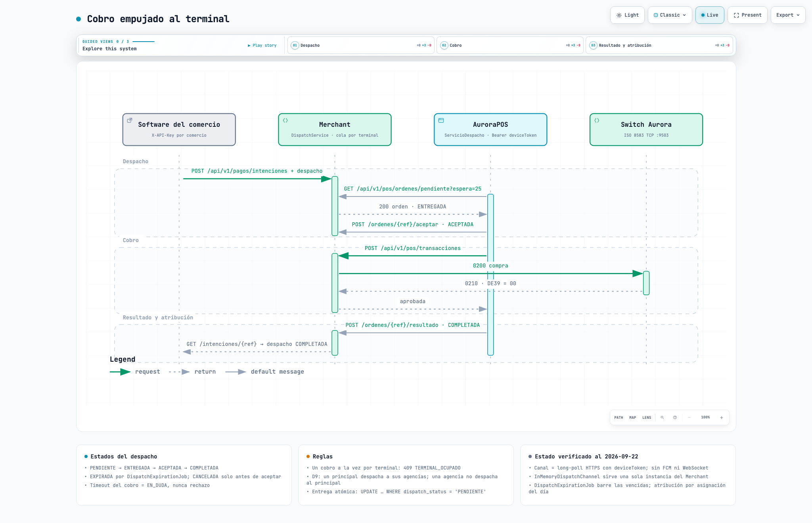Switch to PATH mode

[x=619, y=418]
